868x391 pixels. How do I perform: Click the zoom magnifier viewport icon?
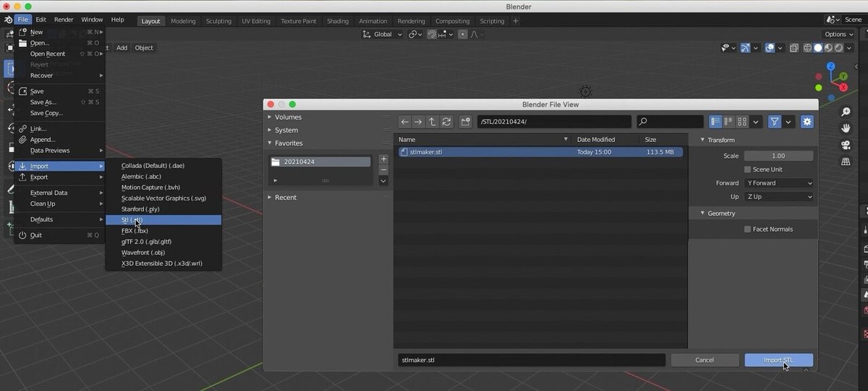click(x=846, y=112)
